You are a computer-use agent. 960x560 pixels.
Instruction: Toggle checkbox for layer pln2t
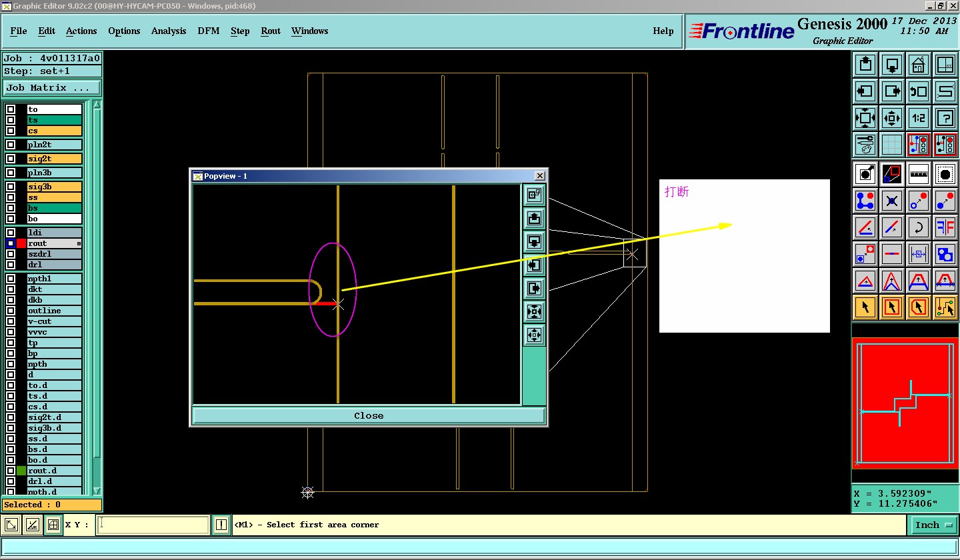[11, 145]
